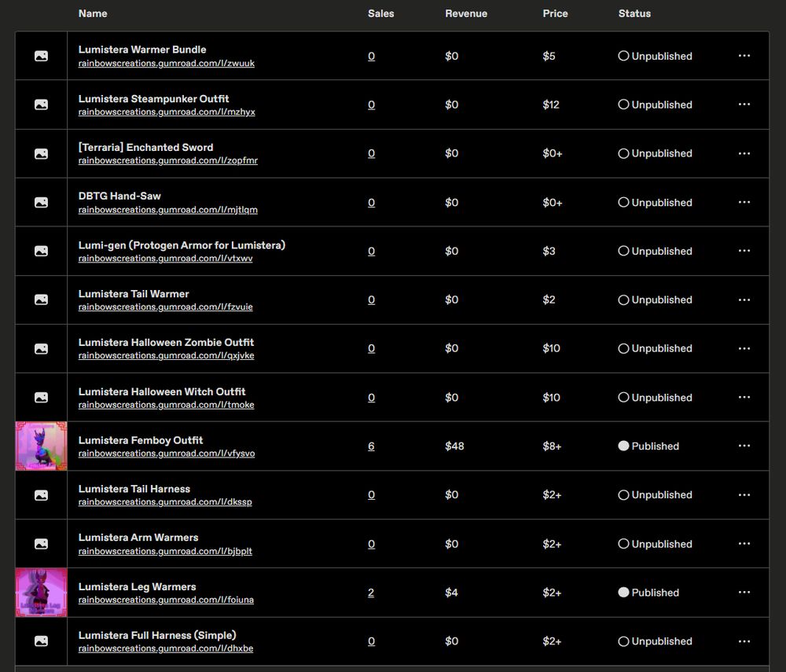786x672 pixels.
Task: Select the Lumistera Femboy Outfit product name
Action: tap(141, 440)
